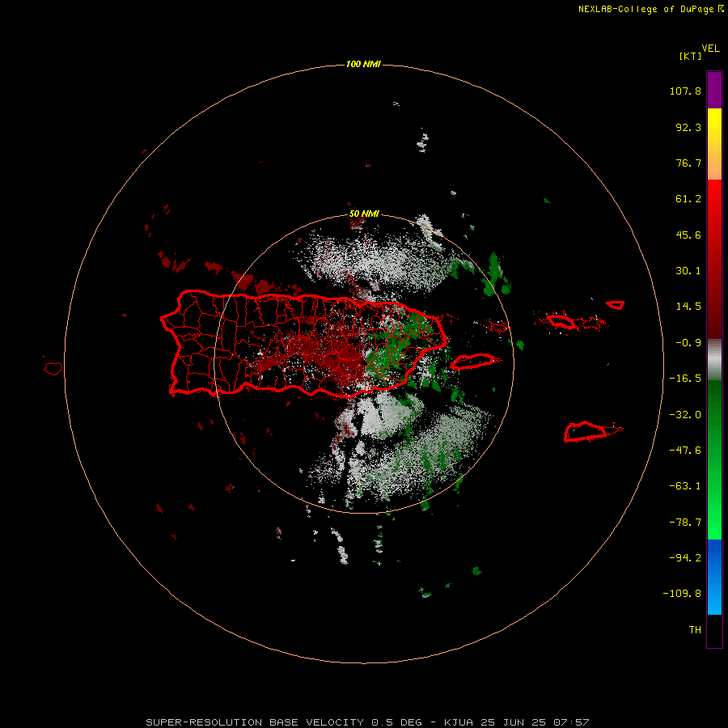Click the 14.5 legend value

tap(688, 307)
